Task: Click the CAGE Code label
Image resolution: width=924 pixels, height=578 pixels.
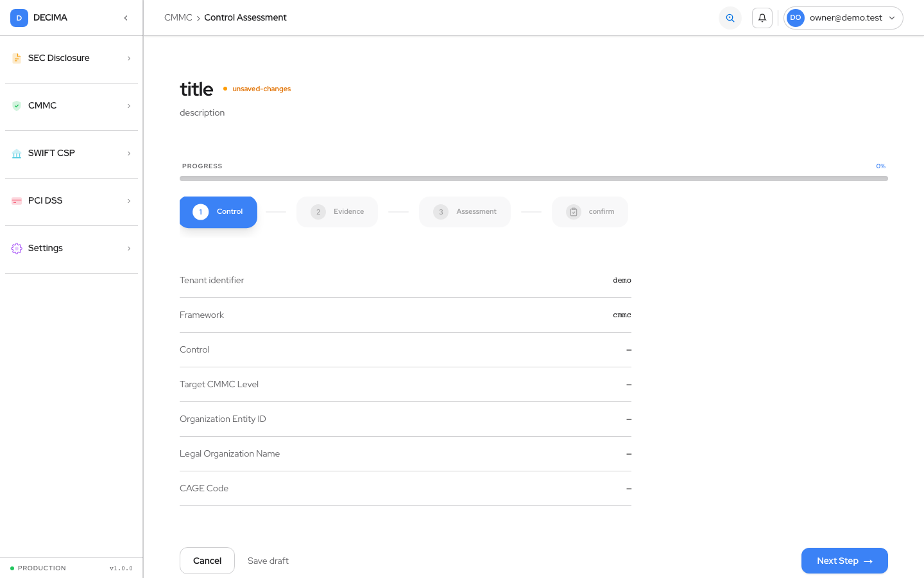Action: 204,489
